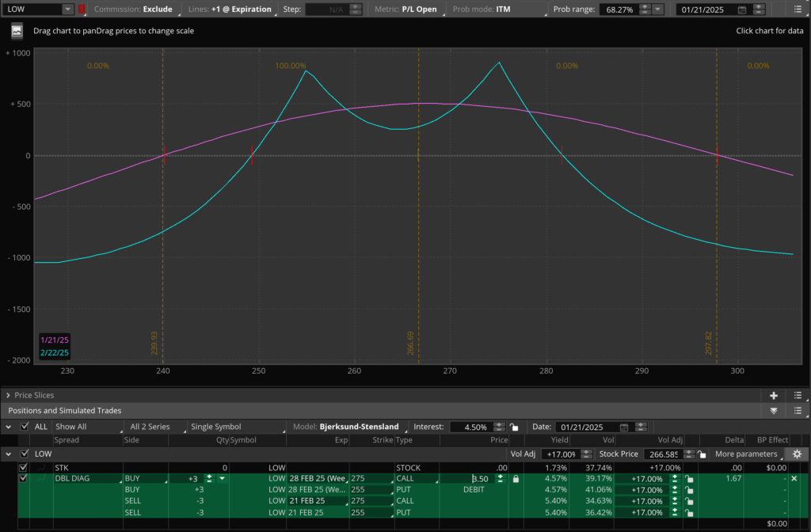Click the price 3.50 input field
This screenshot has width=811, height=532.
pos(468,479)
